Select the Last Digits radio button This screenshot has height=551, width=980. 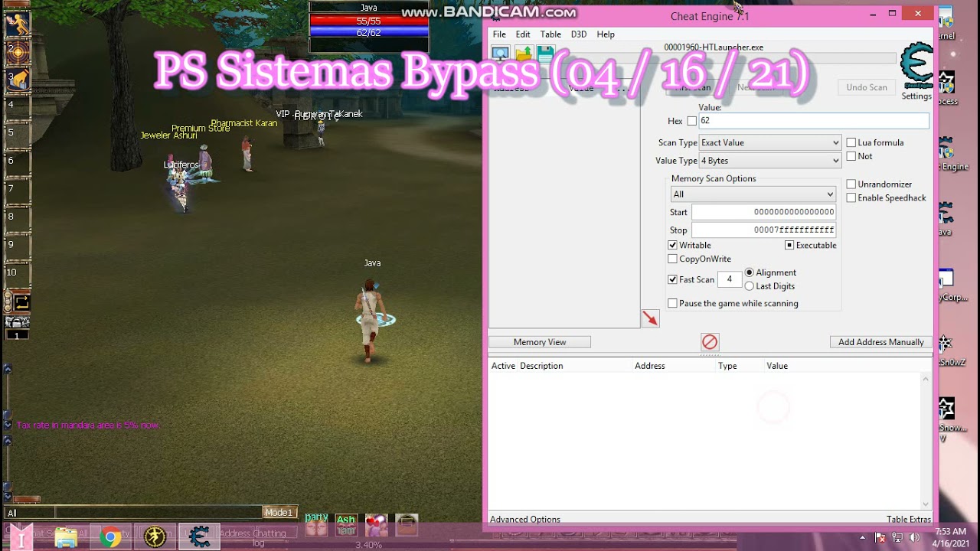[x=750, y=286]
